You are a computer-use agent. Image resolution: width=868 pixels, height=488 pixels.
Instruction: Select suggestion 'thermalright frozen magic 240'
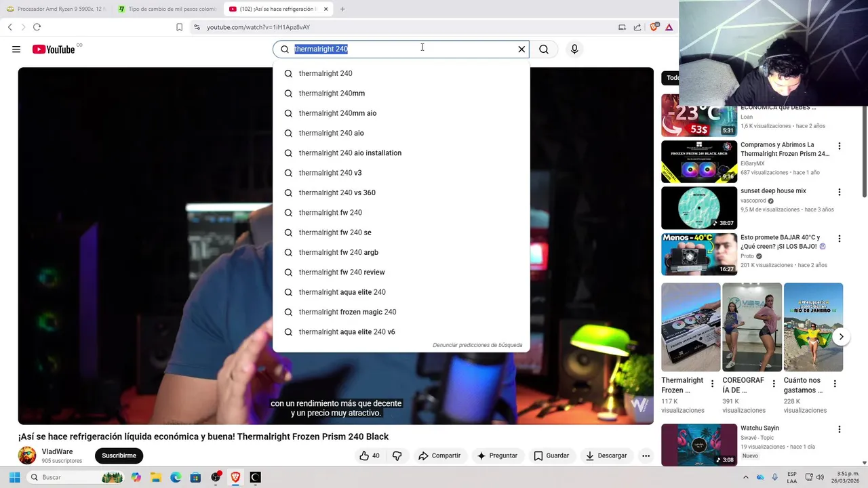point(401,312)
